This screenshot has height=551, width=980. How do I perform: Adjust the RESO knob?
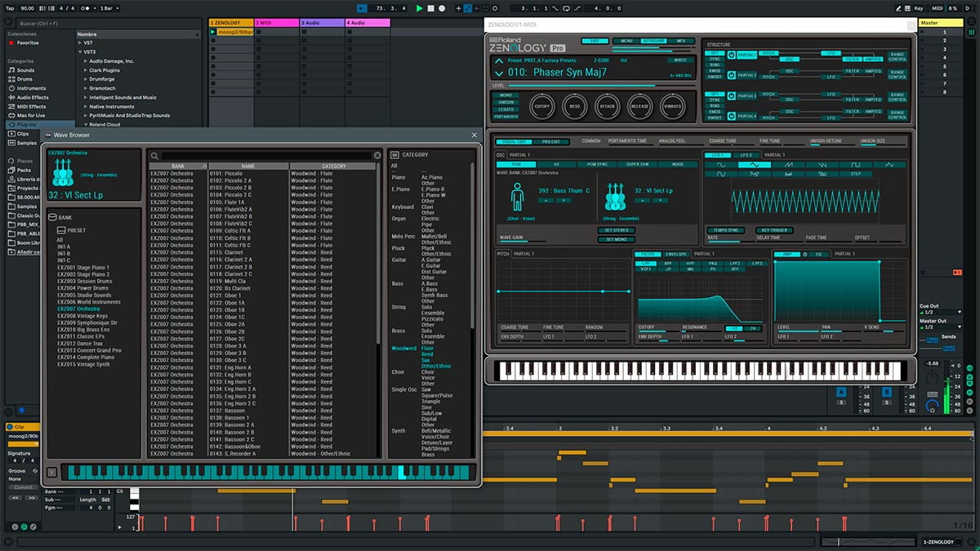tap(575, 106)
